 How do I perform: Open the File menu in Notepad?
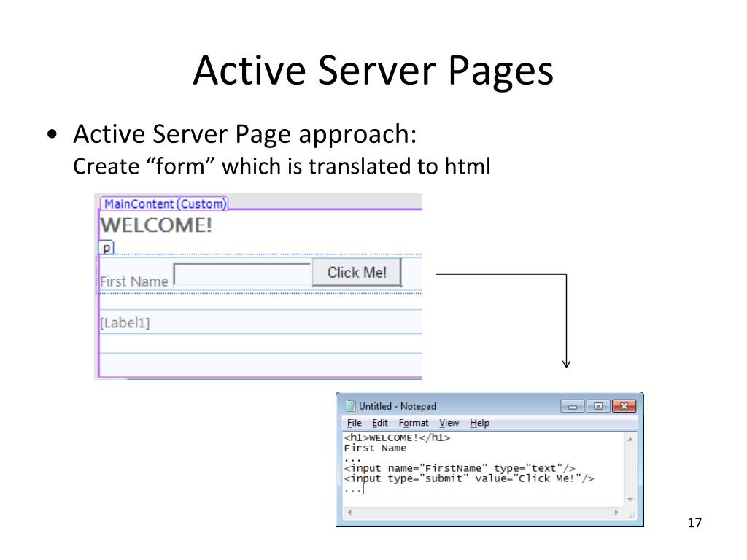[354, 423]
